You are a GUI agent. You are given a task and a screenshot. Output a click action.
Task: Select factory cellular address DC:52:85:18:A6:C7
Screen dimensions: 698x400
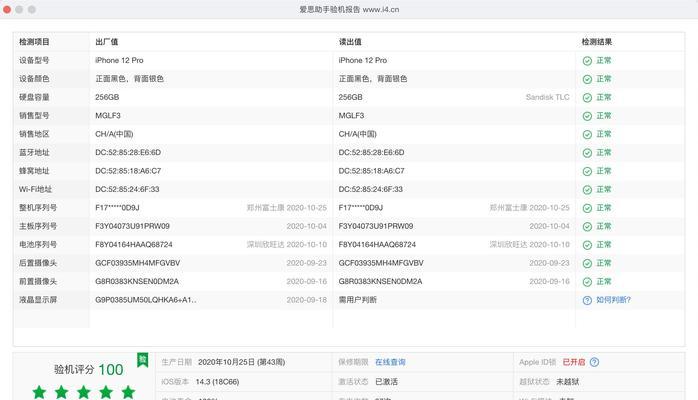coord(128,171)
